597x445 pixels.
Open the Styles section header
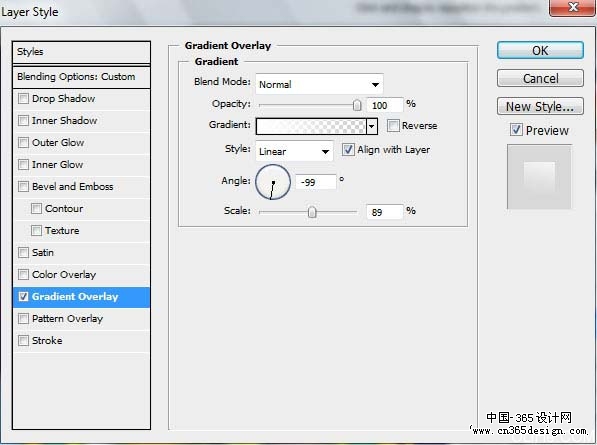[x=81, y=52]
